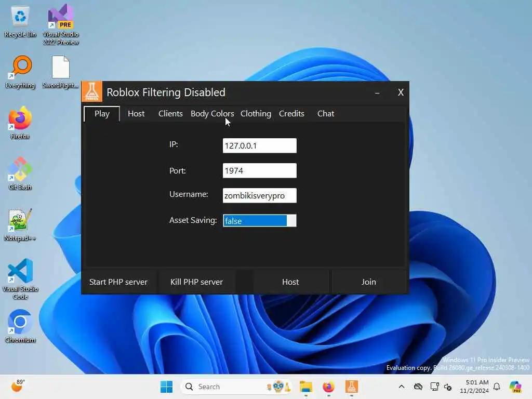
Task: Minimize the Roblox Filtering Disabled window
Action: coord(377,92)
